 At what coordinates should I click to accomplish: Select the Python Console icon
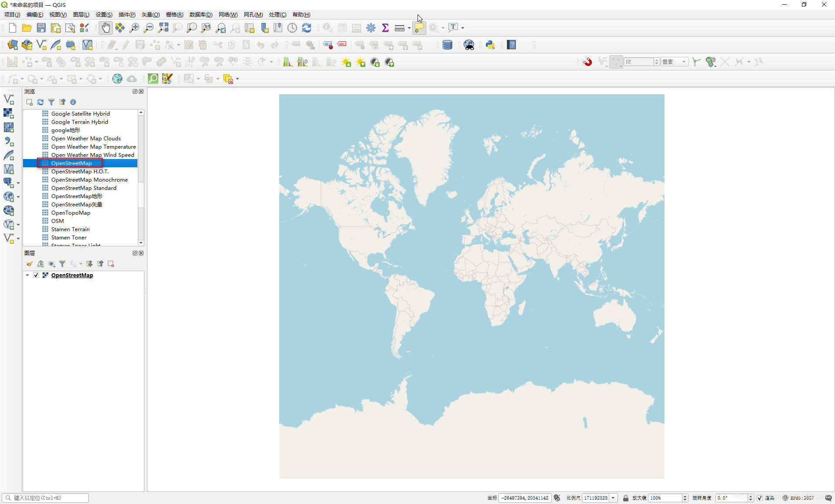pos(491,45)
